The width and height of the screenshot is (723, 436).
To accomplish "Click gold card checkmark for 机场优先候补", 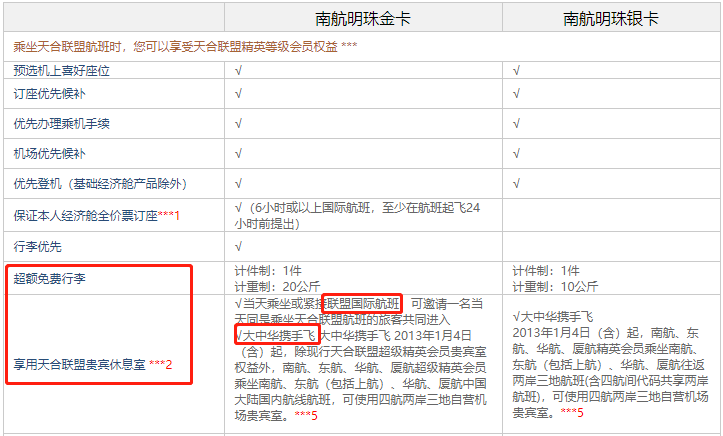I will pyautogui.click(x=238, y=153).
